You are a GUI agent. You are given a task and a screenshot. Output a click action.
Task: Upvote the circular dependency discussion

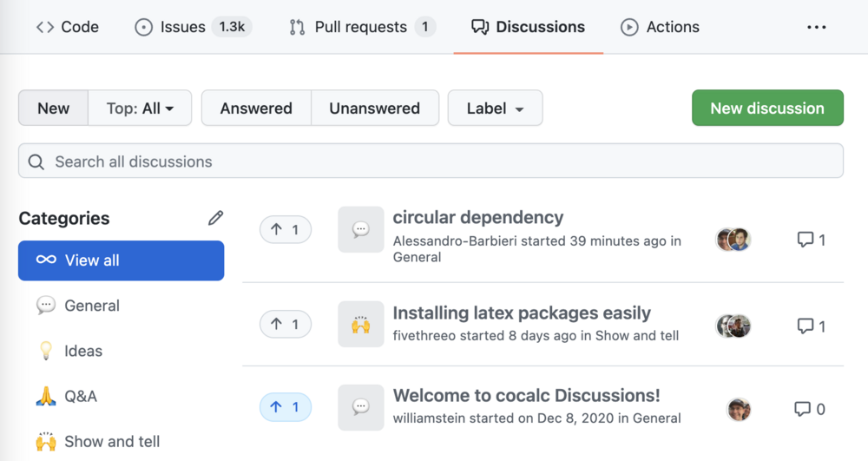point(285,230)
